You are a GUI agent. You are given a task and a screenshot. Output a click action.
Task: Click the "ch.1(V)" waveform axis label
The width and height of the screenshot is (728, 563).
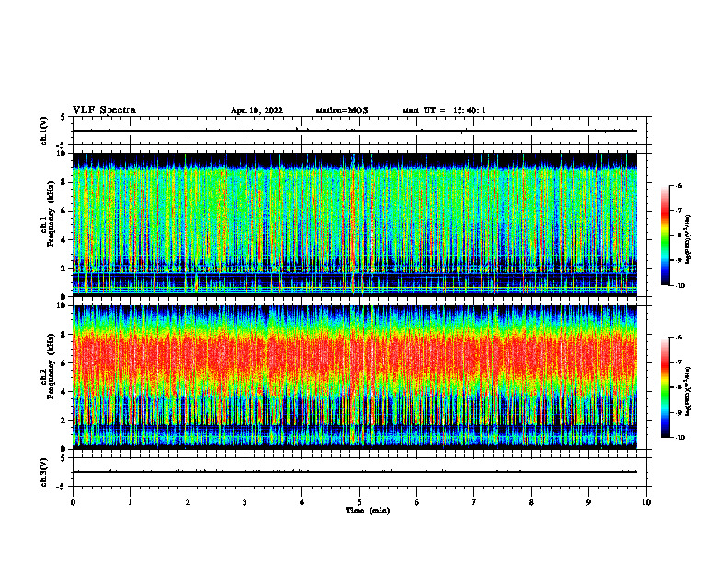43,131
